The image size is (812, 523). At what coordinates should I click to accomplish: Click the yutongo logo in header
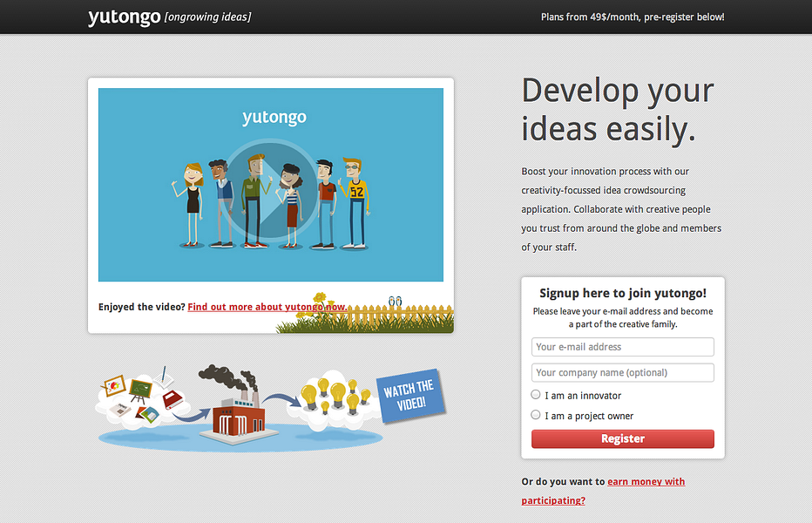125,17
